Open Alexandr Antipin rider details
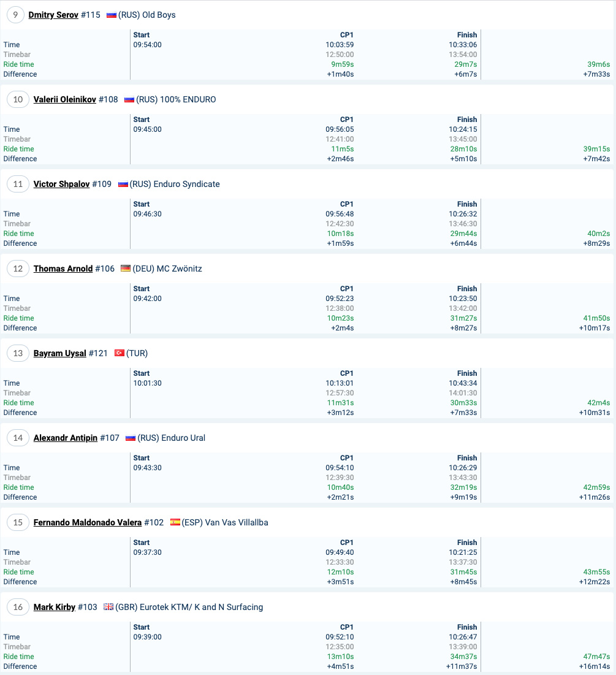The image size is (616, 675). click(x=66, y=438)
